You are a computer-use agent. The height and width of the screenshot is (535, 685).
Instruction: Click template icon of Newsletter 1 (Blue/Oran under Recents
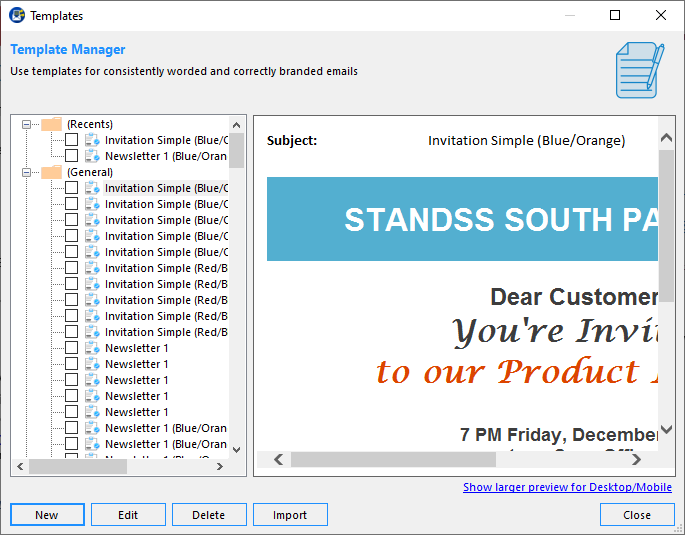click(92, 156)
